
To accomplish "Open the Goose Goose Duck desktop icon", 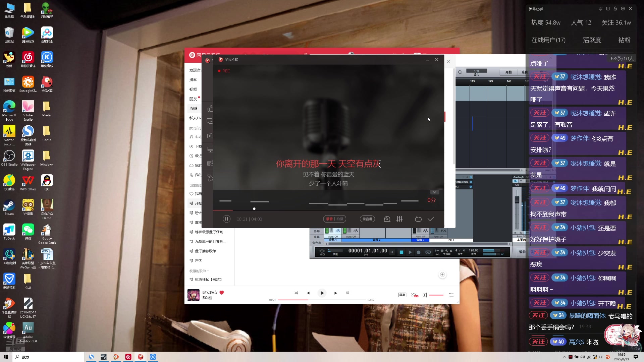I will coord(47,234).
